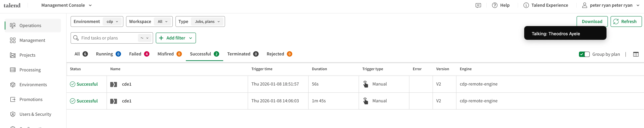This screenshot has width=644, height=128.
Task: Click the Talend Experience info icon
Action: (526, 5)
